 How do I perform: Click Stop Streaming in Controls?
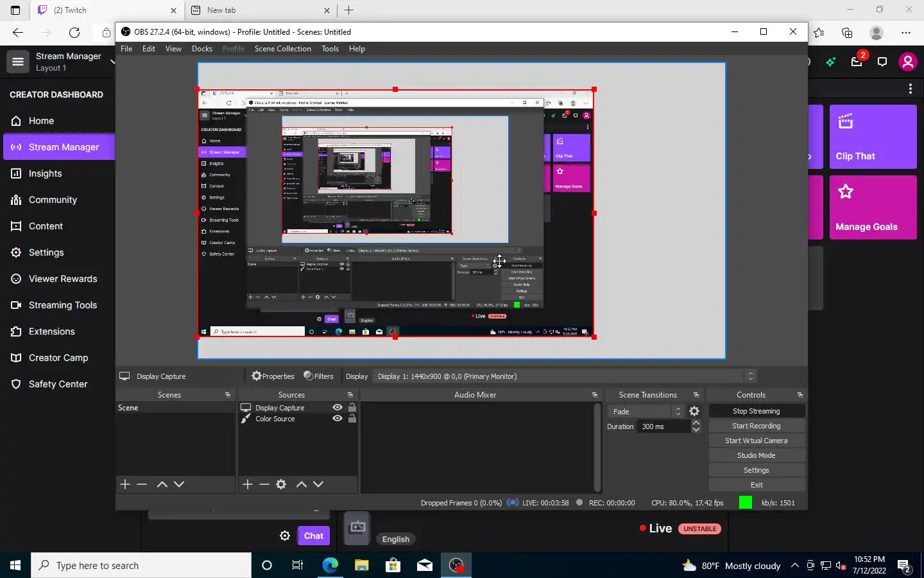(757, 411)
